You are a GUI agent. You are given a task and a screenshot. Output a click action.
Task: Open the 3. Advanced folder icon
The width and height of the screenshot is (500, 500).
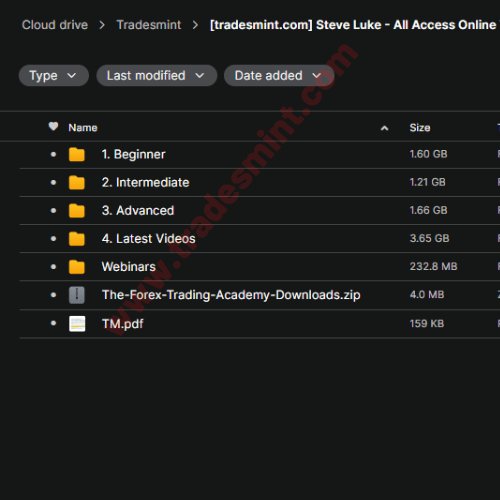[x=77, y=211]
